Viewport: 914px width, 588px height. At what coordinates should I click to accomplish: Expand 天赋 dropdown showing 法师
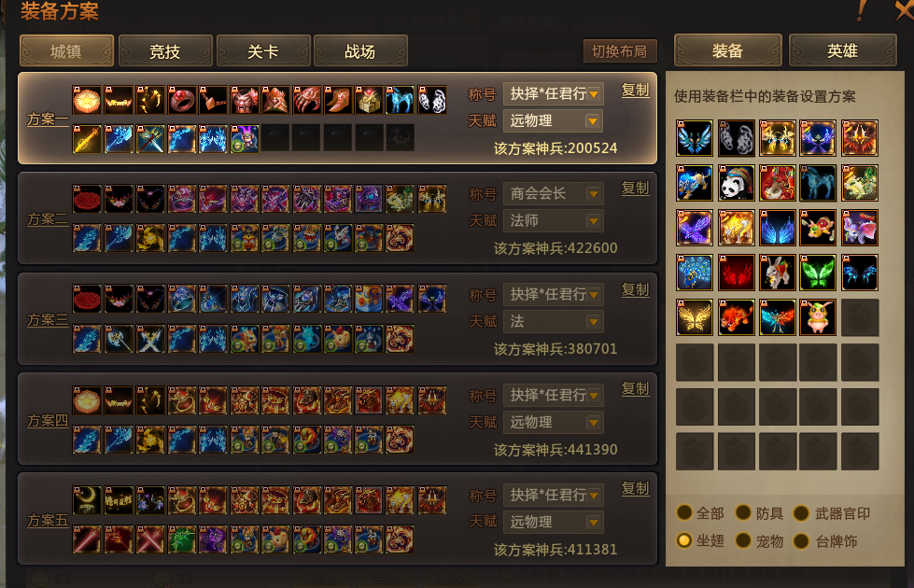pos(553,221)
